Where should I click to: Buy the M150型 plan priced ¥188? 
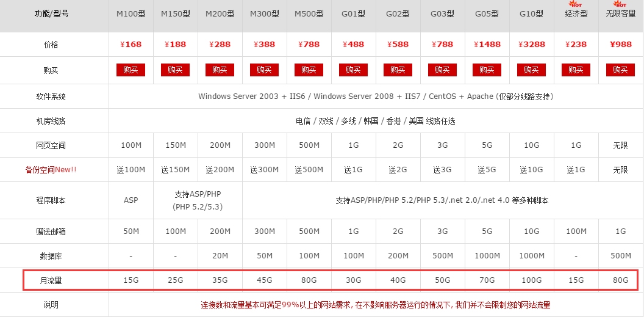[176, 70]
